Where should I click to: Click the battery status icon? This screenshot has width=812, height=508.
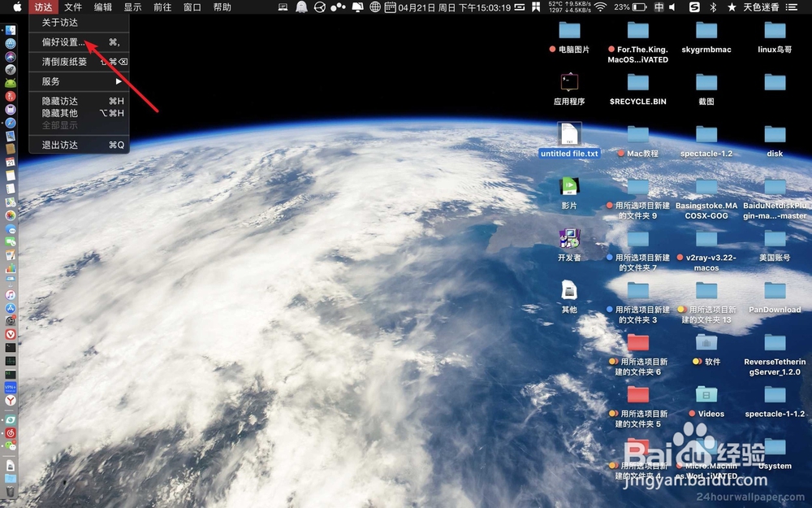[x=640, y=7]
